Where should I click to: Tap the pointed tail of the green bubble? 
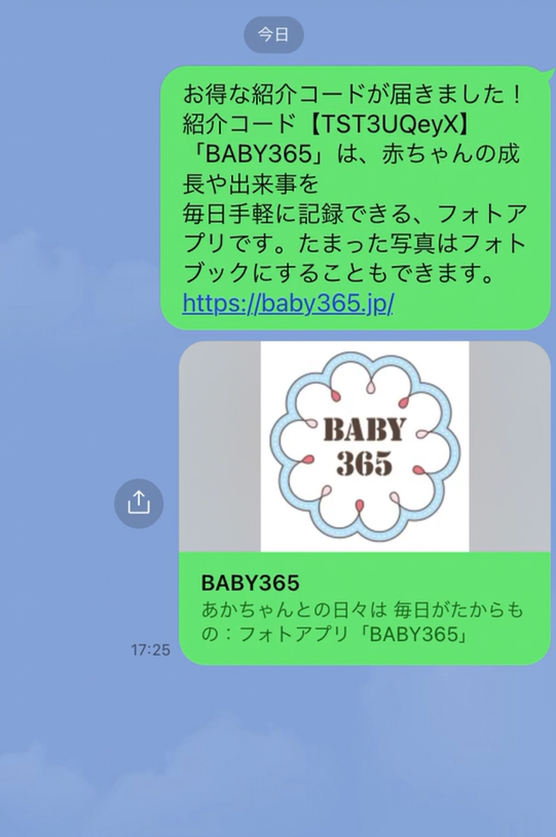pos(550,70)
